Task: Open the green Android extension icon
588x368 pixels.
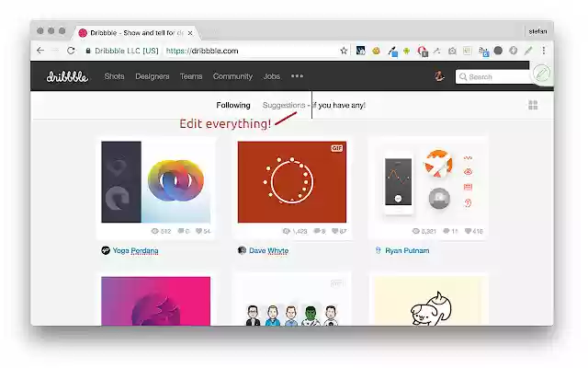Action: click(x=406, y=51)
